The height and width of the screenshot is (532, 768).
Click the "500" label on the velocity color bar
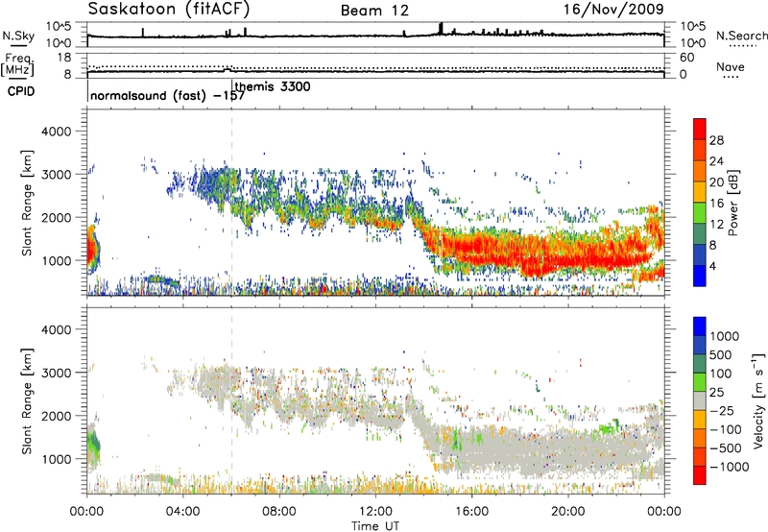click(721, 355)
